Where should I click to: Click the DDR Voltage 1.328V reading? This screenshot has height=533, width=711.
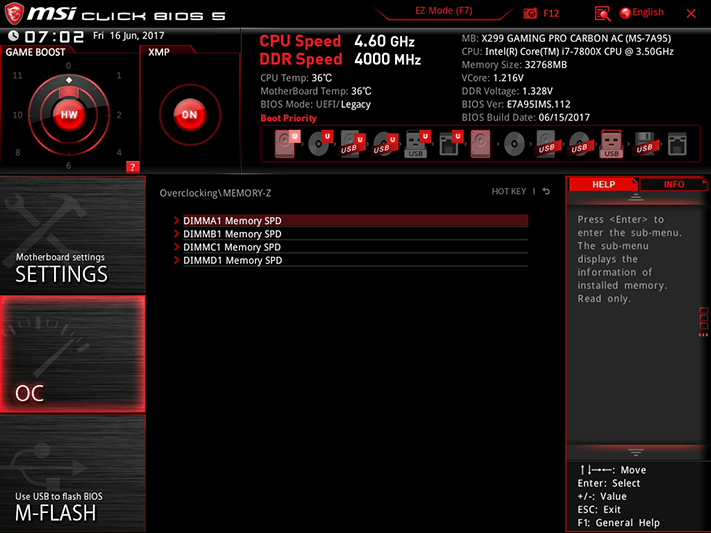pos(507,91)
